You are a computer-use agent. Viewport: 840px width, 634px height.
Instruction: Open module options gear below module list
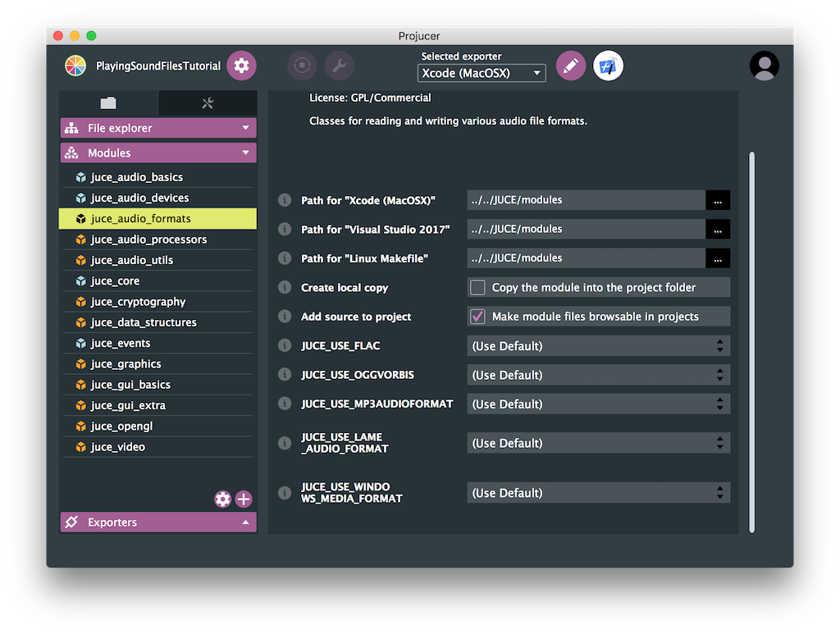(x=222, y=499)
